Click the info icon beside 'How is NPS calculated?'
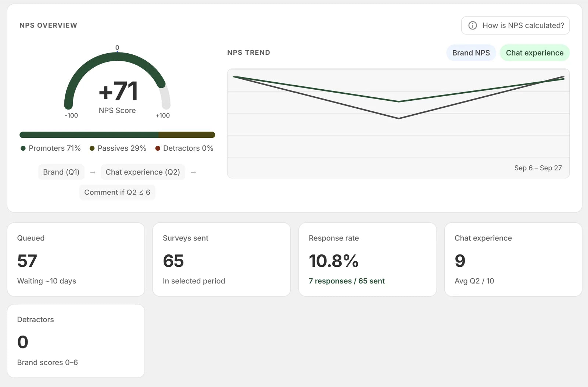The height and width of the screenshot is (387, 588). tap(473, 25)
